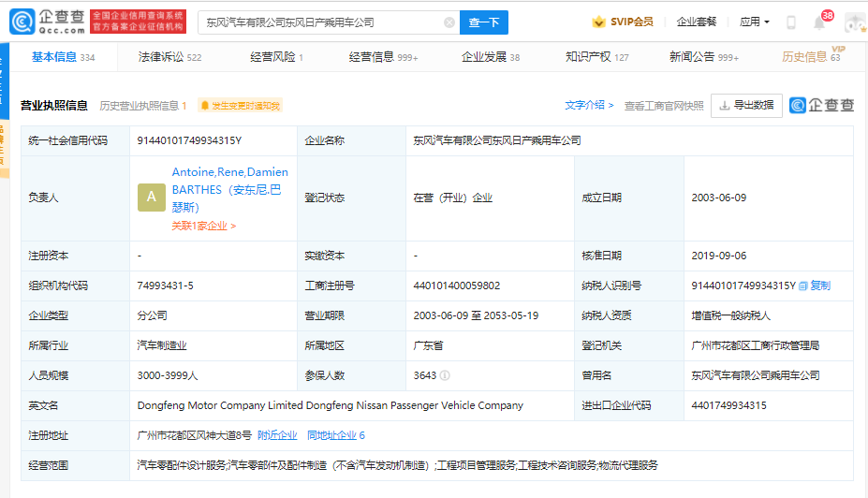Click 复制 link next to taxpayer number
868x498 pixels.
(820, 286)
